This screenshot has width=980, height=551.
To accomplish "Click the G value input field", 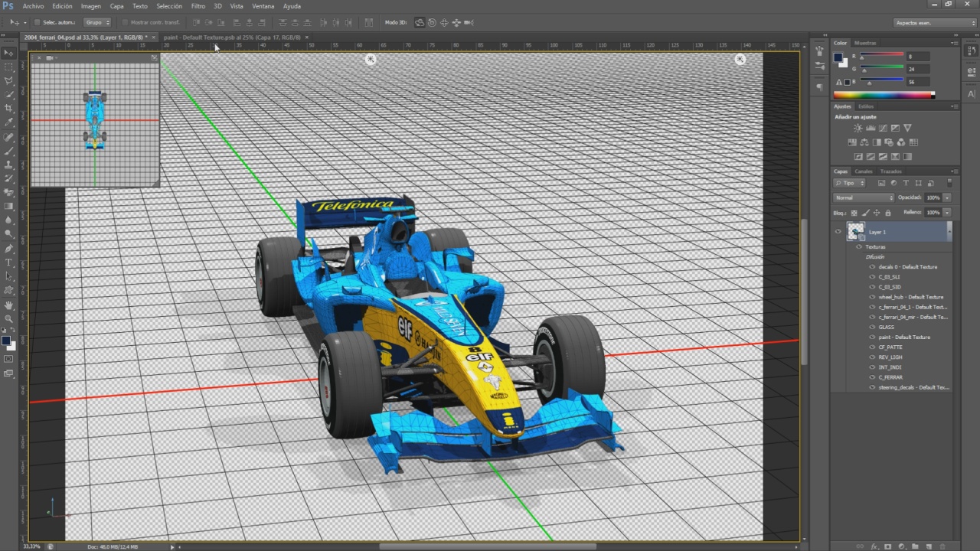I will pos(918,69).
